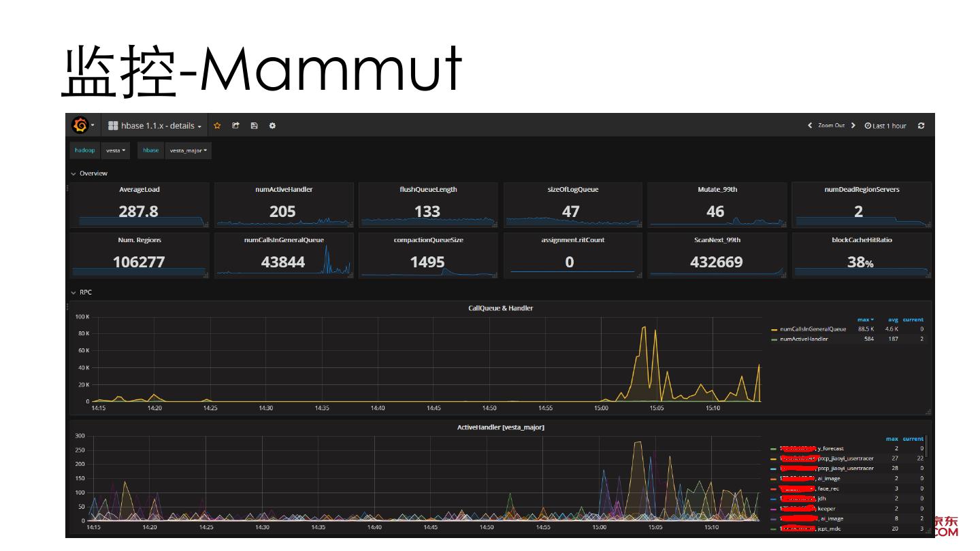
Task: Open dashboard settings gear icon
Action: pyautogui.click(x=272, y=126)
